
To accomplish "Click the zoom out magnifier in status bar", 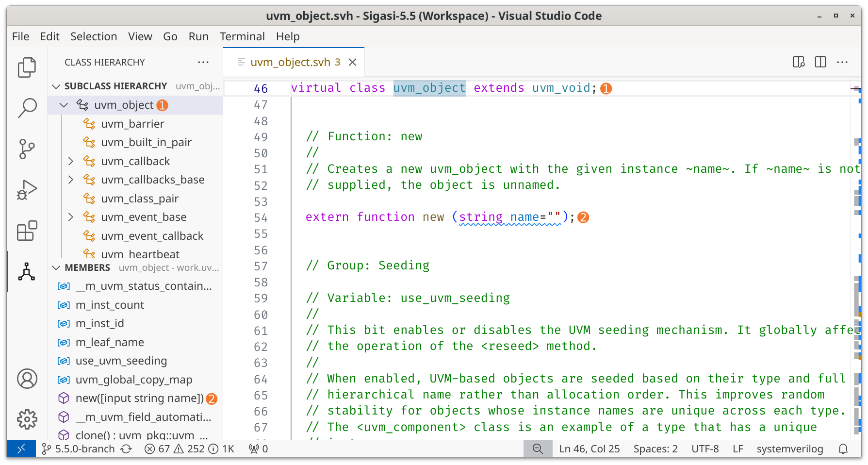I will pos(538,449).
